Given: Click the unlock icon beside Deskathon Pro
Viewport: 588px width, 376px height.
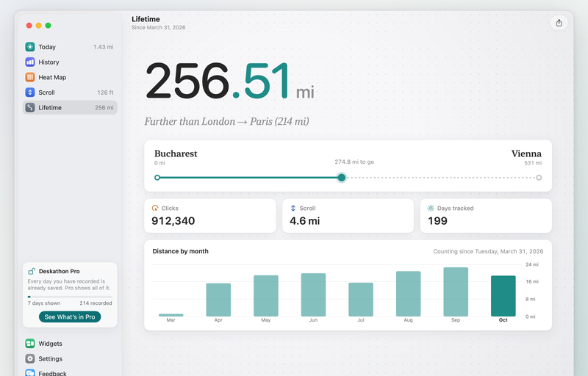Looking at the screenshot, I should (x=32, y=271).
